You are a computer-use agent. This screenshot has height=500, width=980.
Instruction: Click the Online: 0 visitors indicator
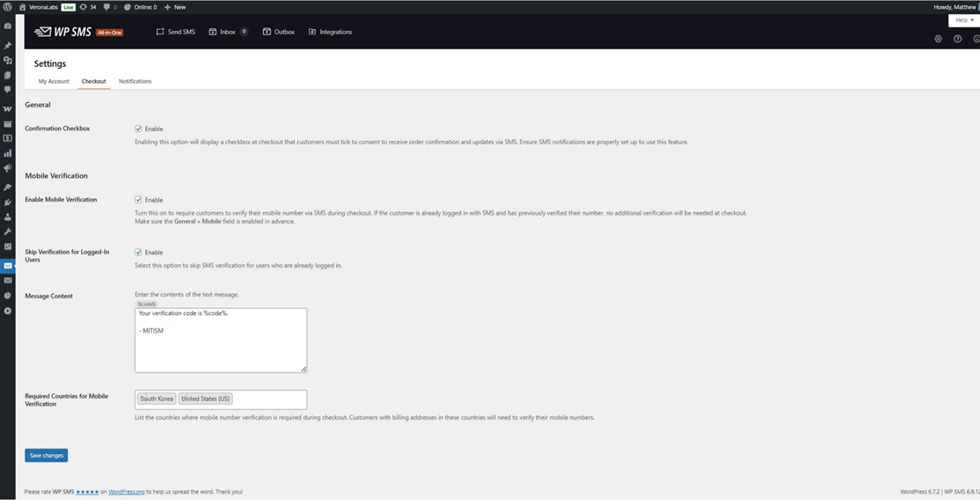[x=140, y=7]
